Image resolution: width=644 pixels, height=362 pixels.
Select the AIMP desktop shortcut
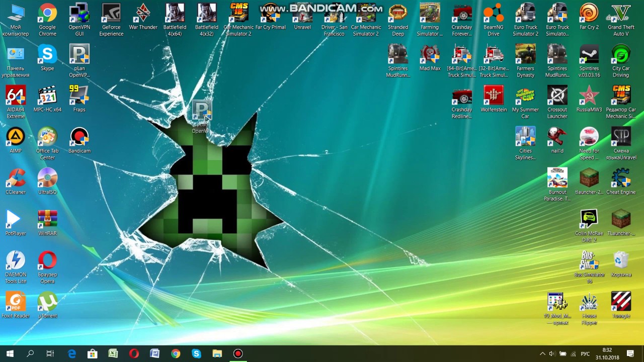16,140
